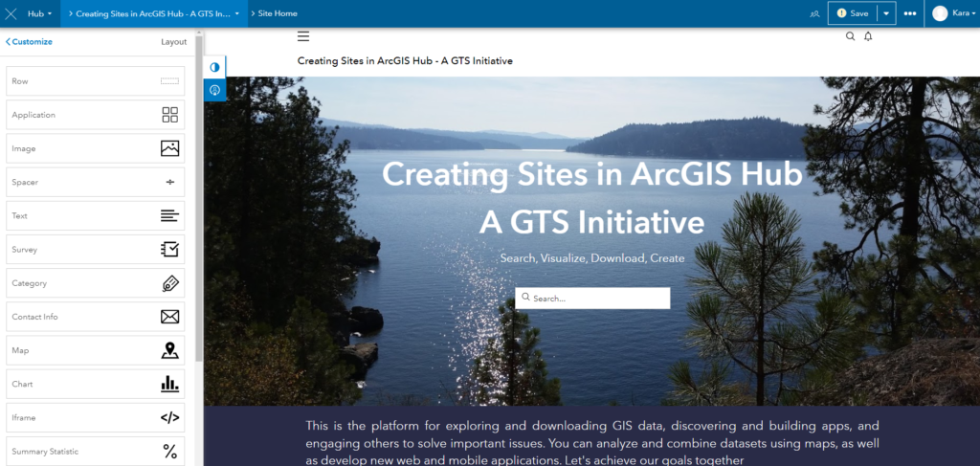
Task: Open the notifications bell icon
Action: 868,36
